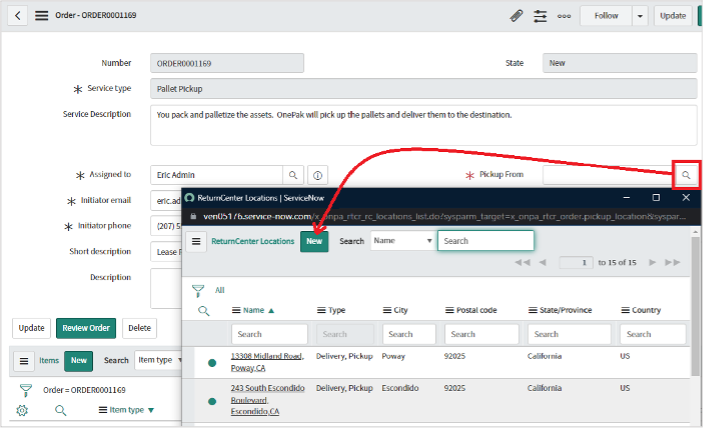Click the popup vertical scrollbar
The height and width of the screenshot is (428, 704).
(x=695, y=306)
